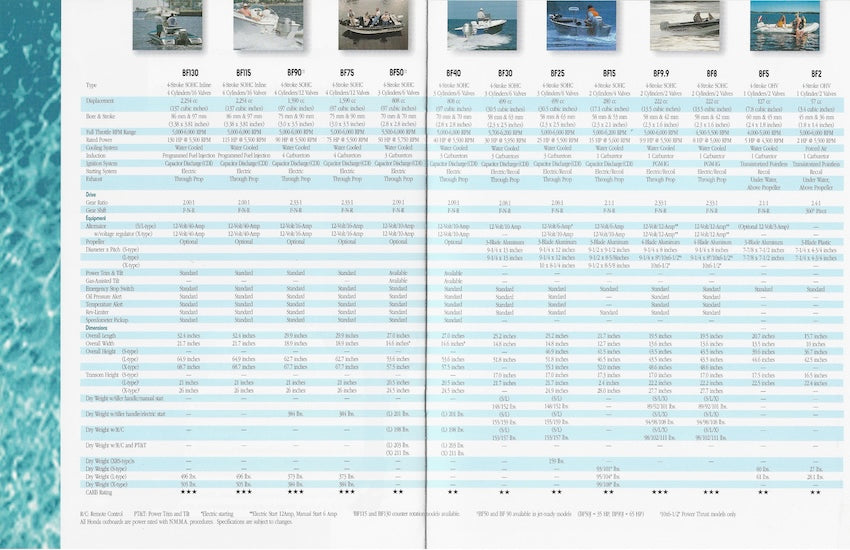Click the "Oil Pressure Alert" row label
The image size is (850, 550).
104,296
